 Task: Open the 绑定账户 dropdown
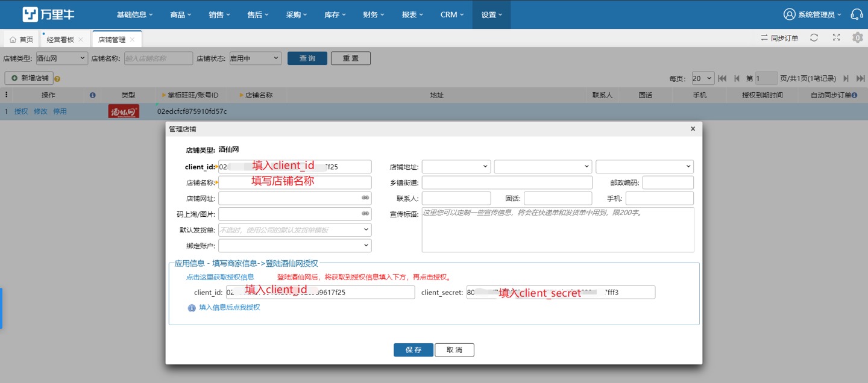point(295,246)
